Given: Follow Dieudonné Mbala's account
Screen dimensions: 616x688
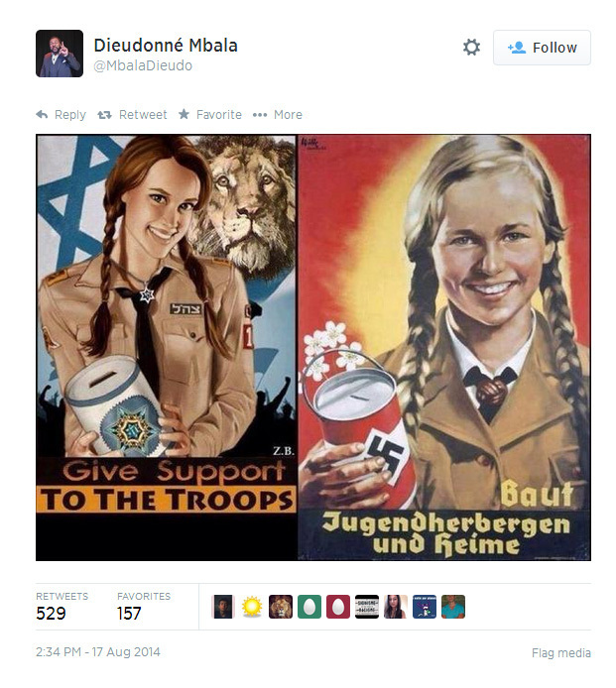Looking at the screenshot, I should [x=542, y=48].
